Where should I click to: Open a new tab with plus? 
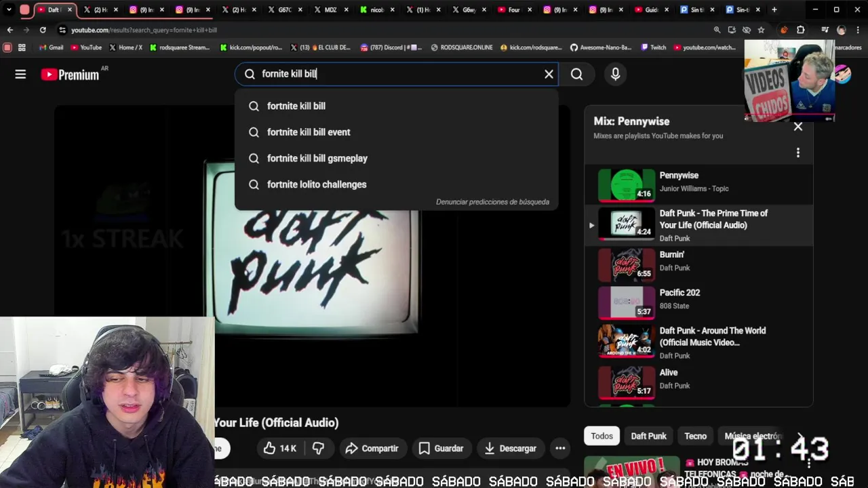click(x=774, y=9)
